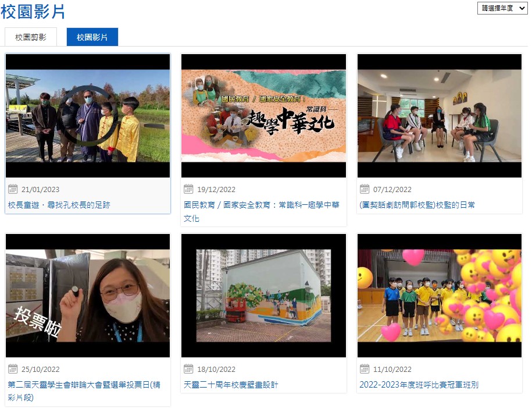Open link 校長童遊．尋找孔校長的足跡
The image size is (532, 408).
tap(59, 205)
